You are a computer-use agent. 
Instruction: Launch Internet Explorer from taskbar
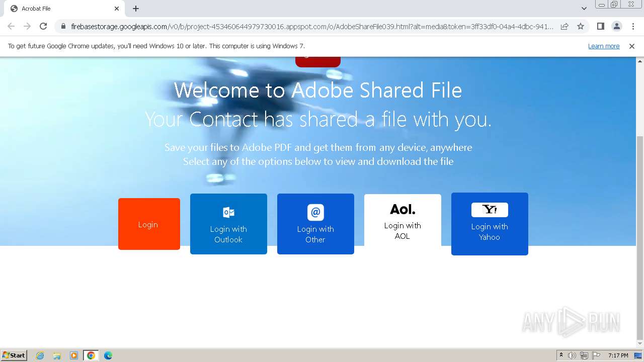click(40, 355)
